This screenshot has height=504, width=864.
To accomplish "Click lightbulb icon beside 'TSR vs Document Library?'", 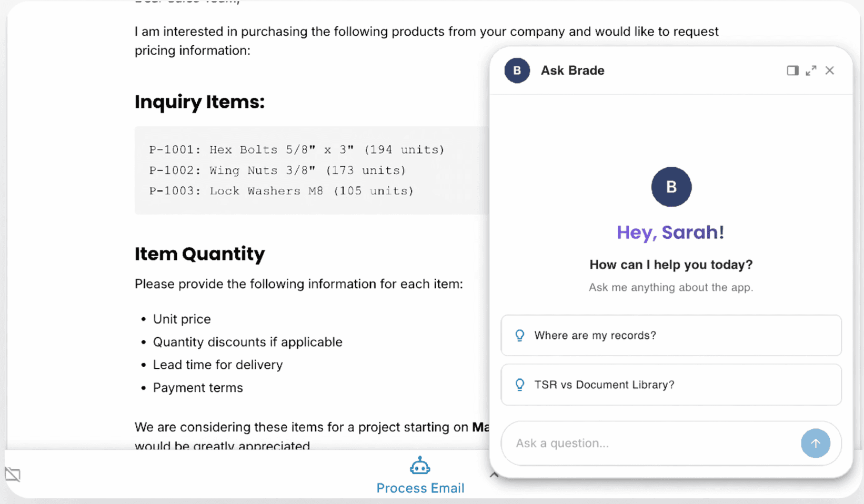I will [520, 385].
